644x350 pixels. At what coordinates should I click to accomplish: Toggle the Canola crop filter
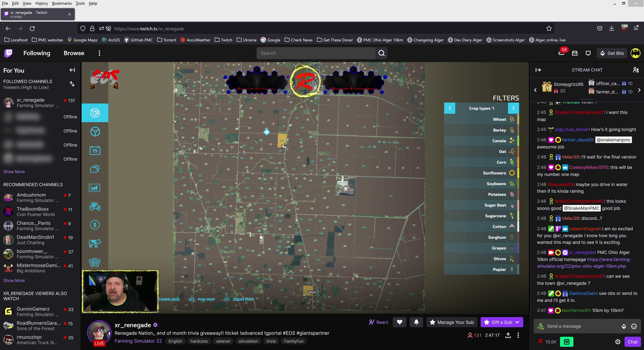pyautogui.click(x=481, y=141)
